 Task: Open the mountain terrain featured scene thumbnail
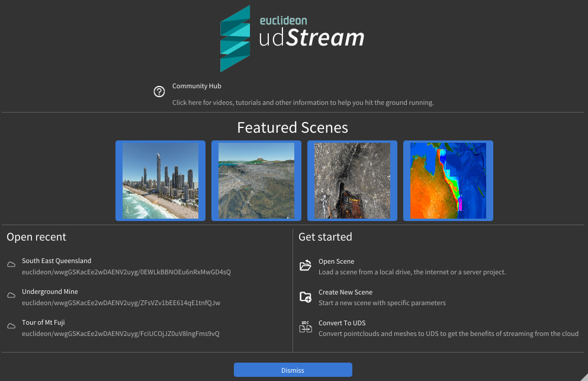pos(256,181)
